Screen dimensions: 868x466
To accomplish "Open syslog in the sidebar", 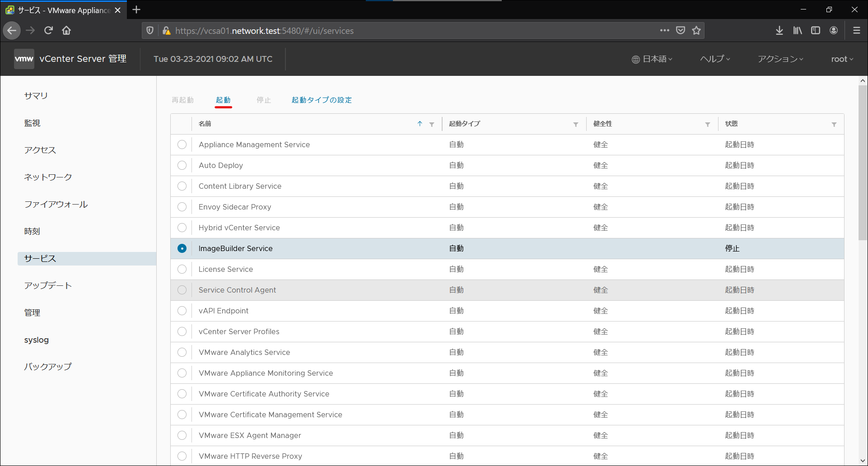I will pos(37,340).
